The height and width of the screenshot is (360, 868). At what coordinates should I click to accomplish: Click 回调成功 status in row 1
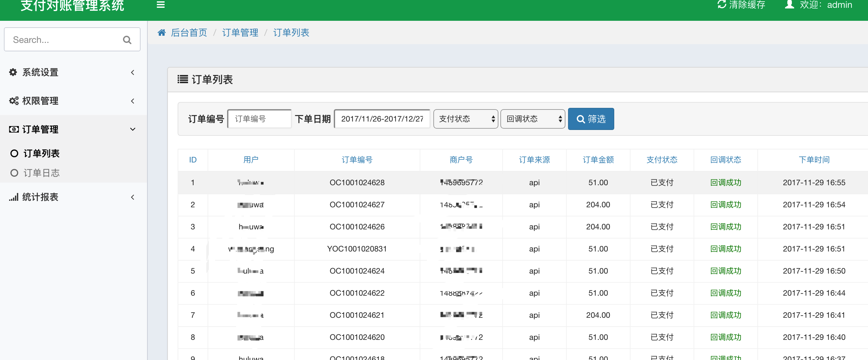pos(726,183)
